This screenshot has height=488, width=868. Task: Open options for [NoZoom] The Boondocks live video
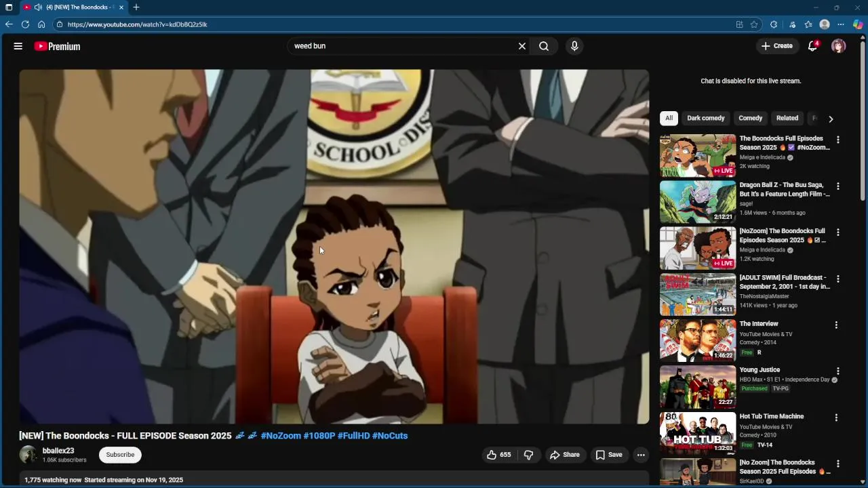(x=838, y=232)
